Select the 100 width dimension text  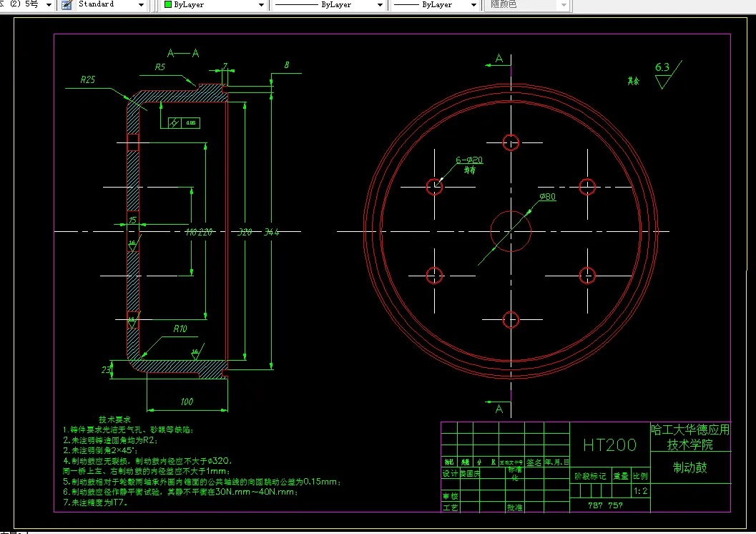pyautogui.click(x=187, y=402)
